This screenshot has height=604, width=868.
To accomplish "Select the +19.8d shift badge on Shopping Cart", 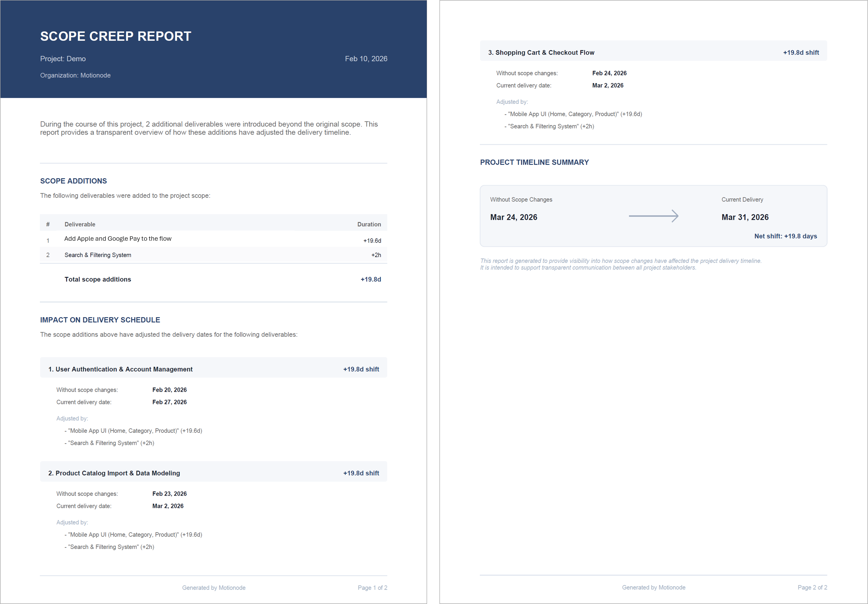I will pyautogui.click(x=801, y=53).
